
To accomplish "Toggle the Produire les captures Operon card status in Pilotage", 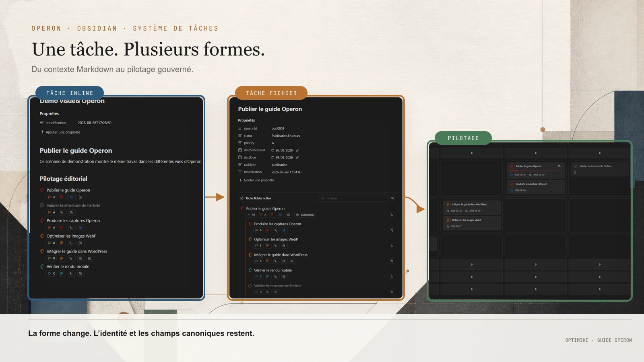I will coord(512,184).
